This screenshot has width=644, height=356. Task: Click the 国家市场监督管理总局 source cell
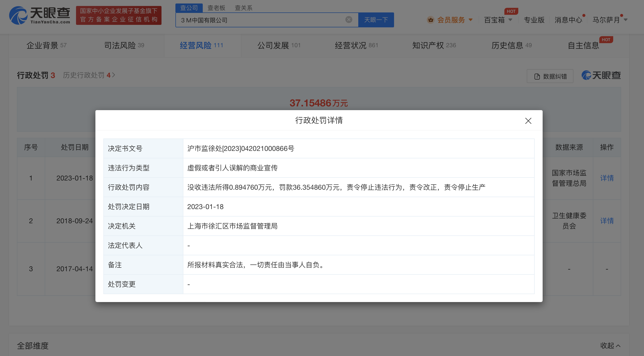569,178
